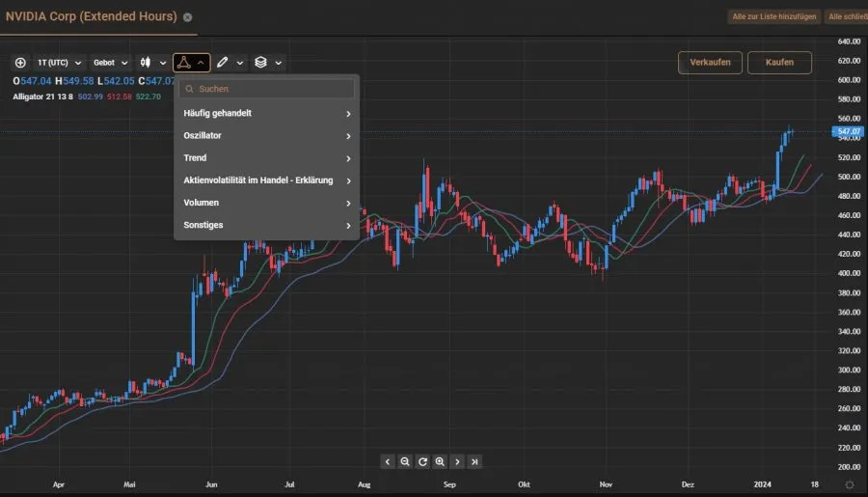Expand the Oszillator submenu

click(x=265, y=136)
